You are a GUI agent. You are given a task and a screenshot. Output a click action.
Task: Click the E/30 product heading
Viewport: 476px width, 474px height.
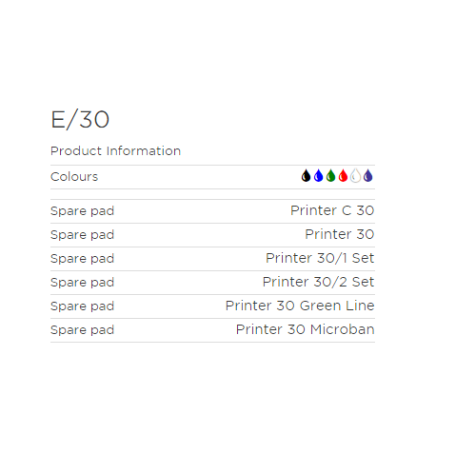coord(80,120)
